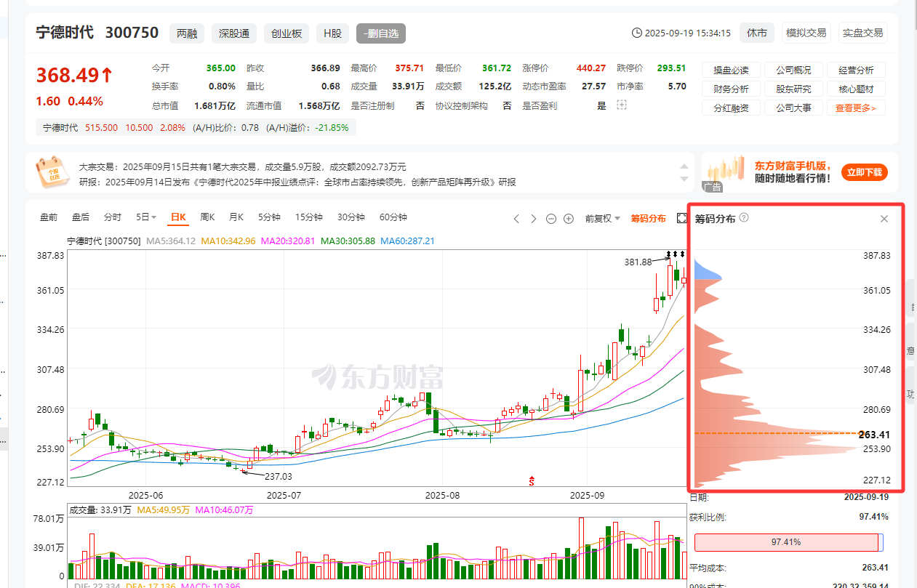Image resolution: width=917 pixels, height=588 pixels.
Task: Open the 公司大事 page
Action: pos(793,108)
